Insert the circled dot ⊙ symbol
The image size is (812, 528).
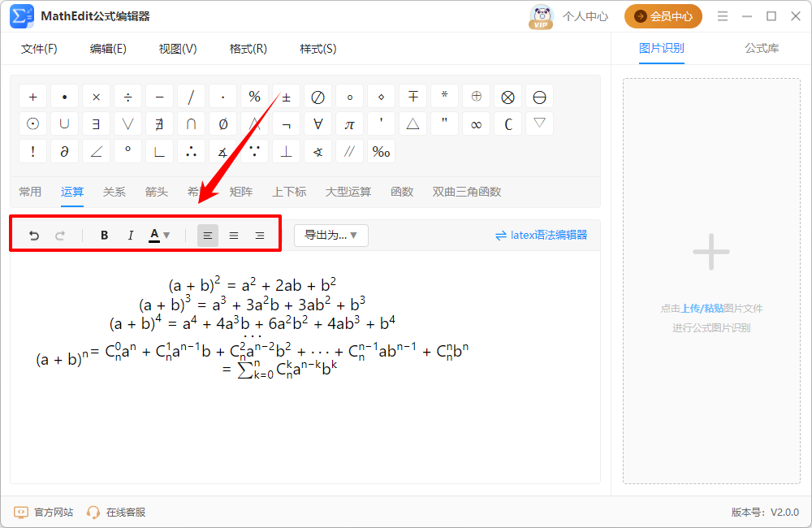click(33, 124)
